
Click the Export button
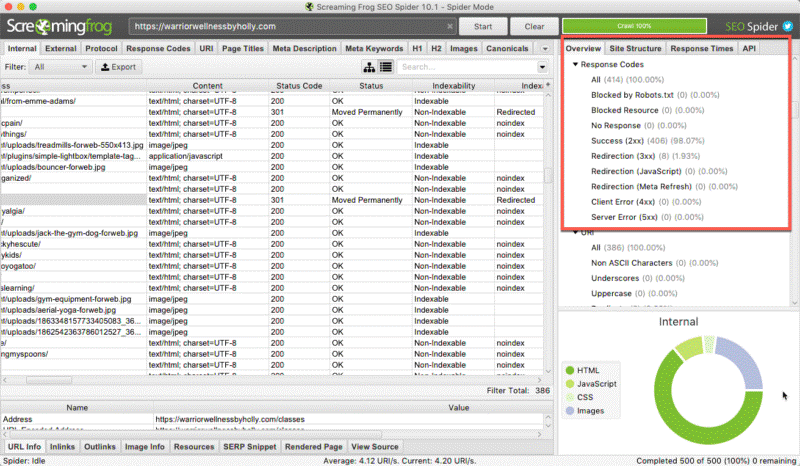pos(118,67)
